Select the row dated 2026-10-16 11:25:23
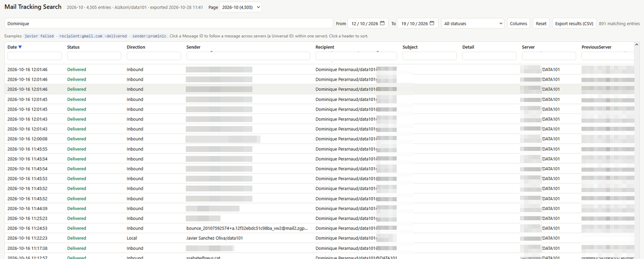This screenshot has height=259, width=644. point(320,218)
